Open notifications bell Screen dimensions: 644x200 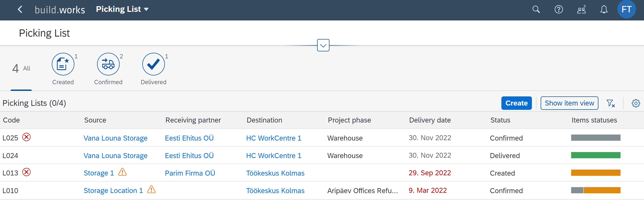604,9
